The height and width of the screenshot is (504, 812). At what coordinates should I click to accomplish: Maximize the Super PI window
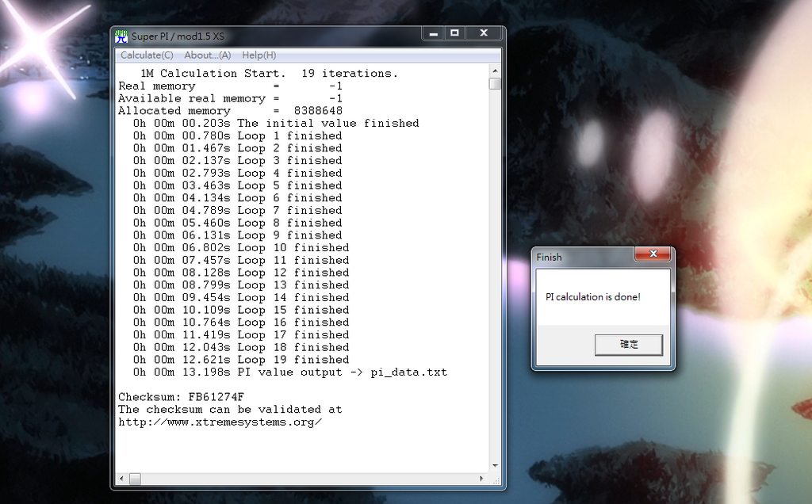tap(454, 33)
